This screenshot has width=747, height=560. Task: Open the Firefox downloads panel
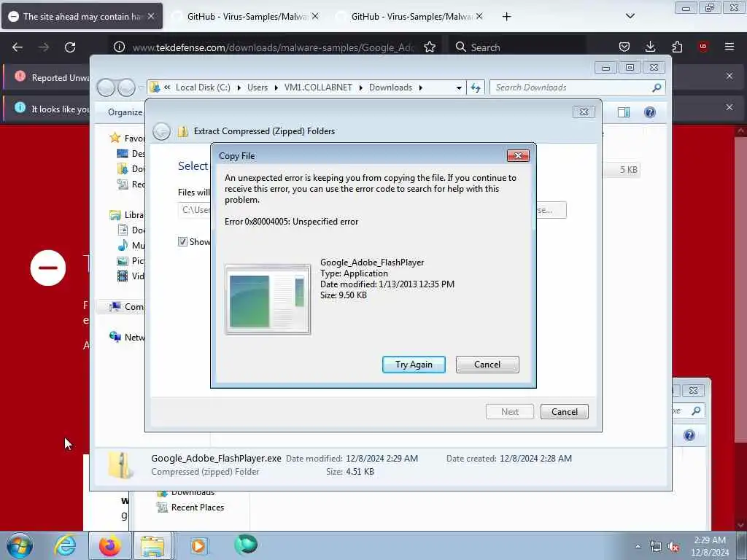pyautogui.click(x=650, y=47)
